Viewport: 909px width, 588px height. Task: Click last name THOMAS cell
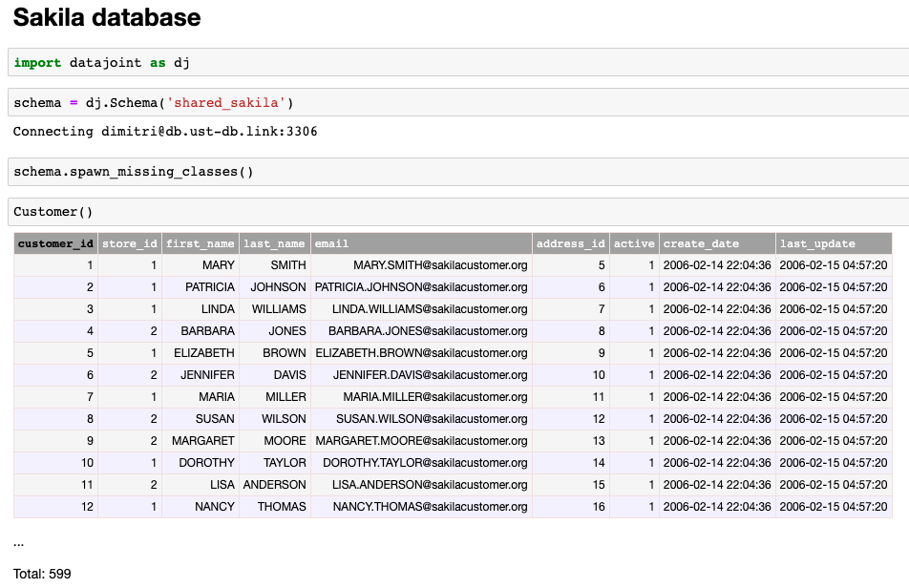pyautogui.click(x=274, y=507)
